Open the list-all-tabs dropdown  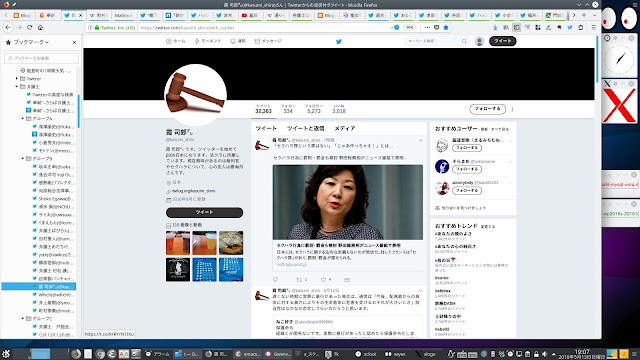(x=594, y=15)
